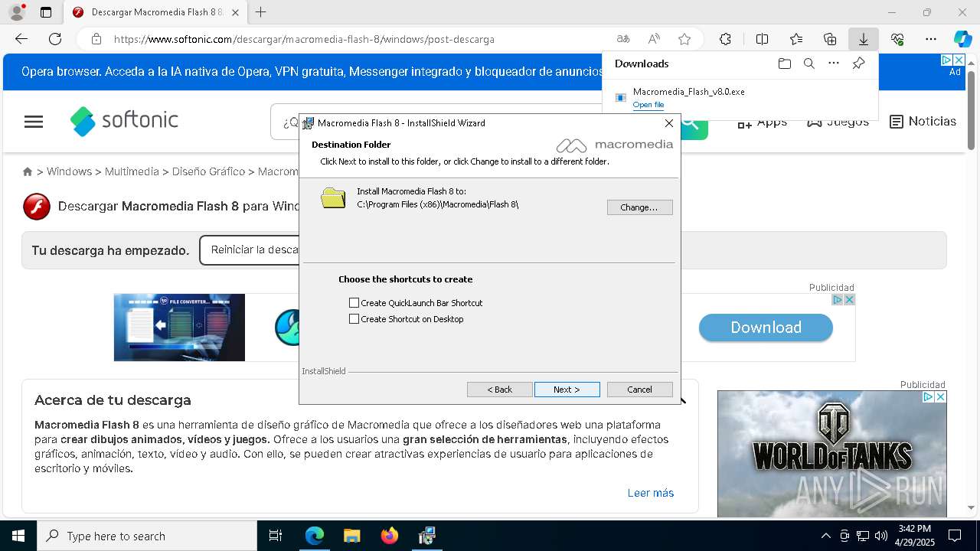Switch to installer icon on taskbar

click(x=426, y=536)
